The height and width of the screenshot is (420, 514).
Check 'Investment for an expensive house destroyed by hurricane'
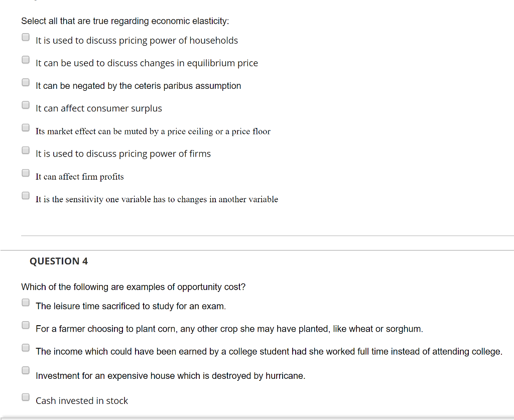coord(25,370)
